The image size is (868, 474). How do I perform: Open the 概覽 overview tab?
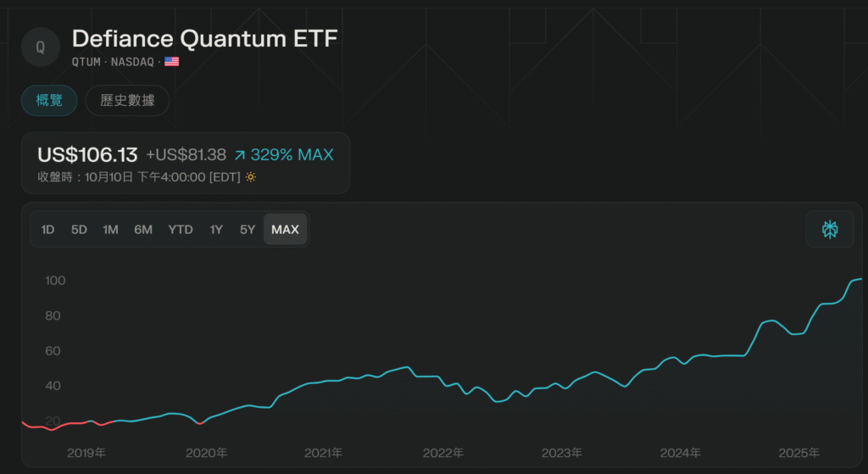(x=49, y=100)
